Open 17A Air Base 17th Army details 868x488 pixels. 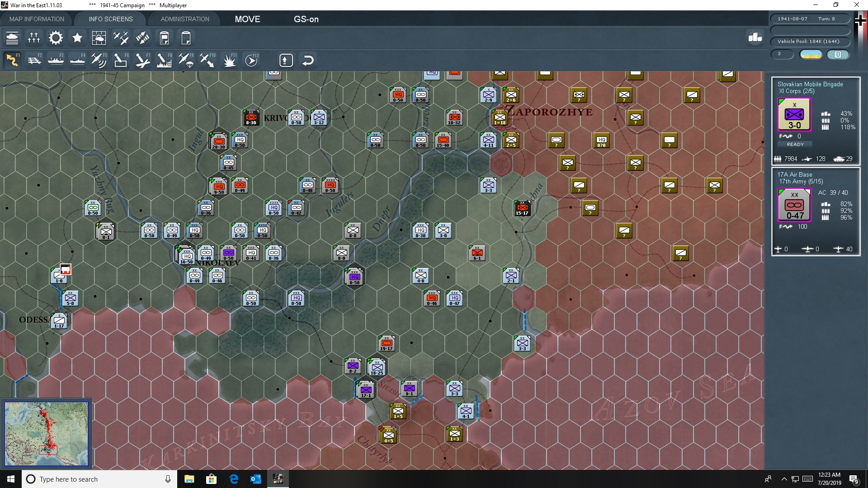coord(794,178)
